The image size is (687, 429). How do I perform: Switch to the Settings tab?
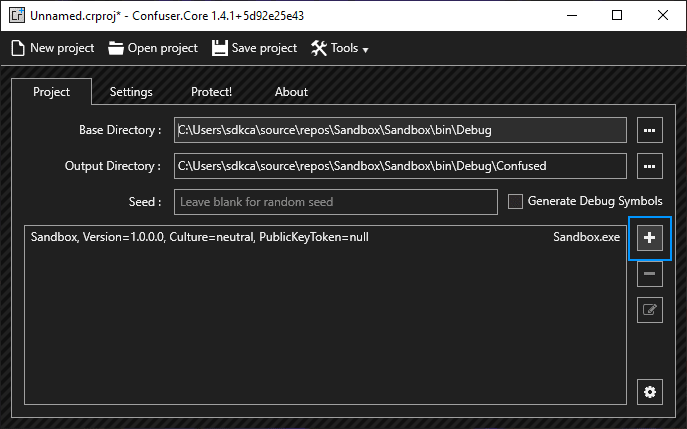(x=131, y=92)
